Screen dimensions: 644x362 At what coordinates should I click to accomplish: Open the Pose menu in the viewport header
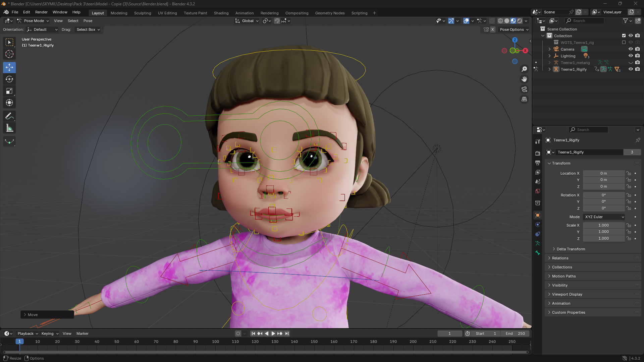click(88, 21)
